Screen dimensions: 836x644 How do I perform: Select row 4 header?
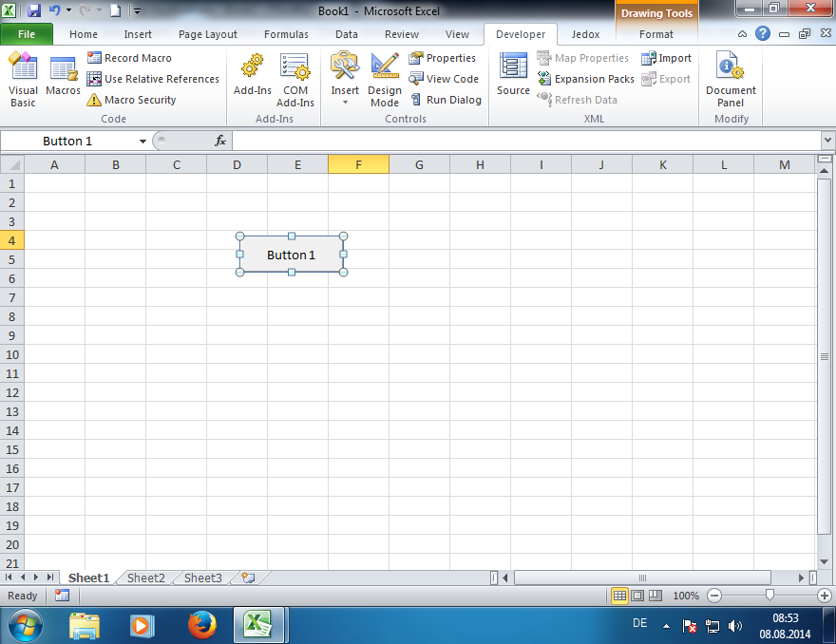click(11, 240)
